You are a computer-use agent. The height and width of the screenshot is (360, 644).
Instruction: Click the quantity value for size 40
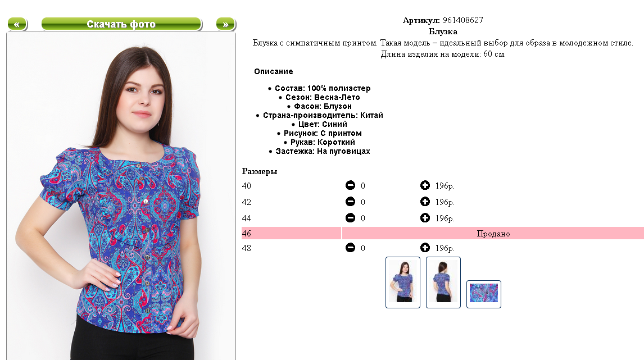[363, 186]
